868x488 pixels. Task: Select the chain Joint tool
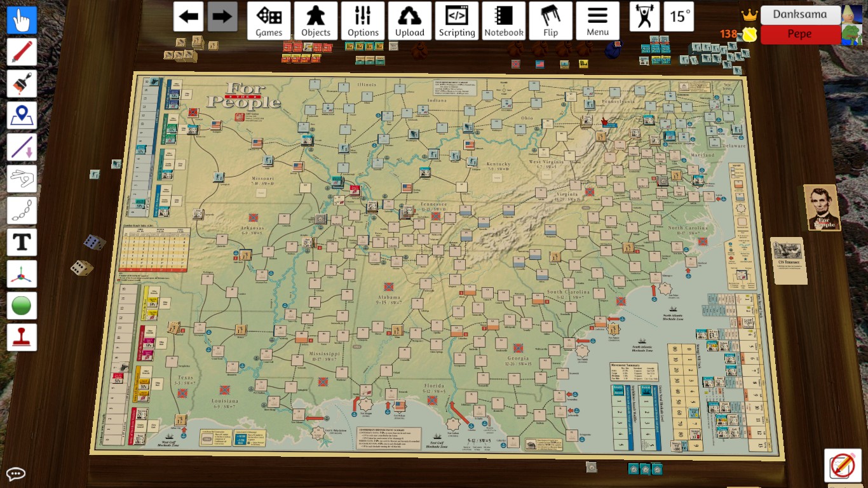22,210
